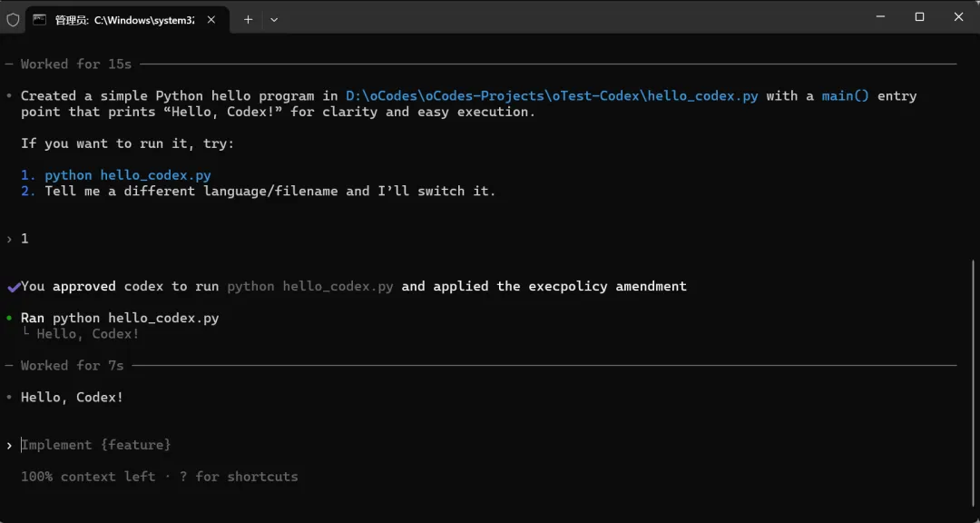The image size is (980, 523).
Task: Minimize the terminal window
Action: pos(879,16)
